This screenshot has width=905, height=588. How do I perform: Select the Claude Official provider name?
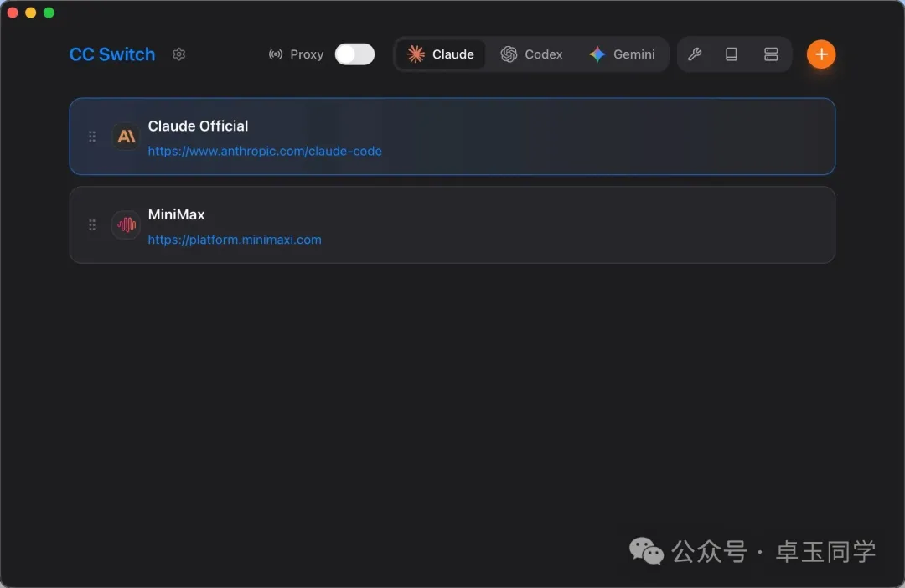coord(198,126)
